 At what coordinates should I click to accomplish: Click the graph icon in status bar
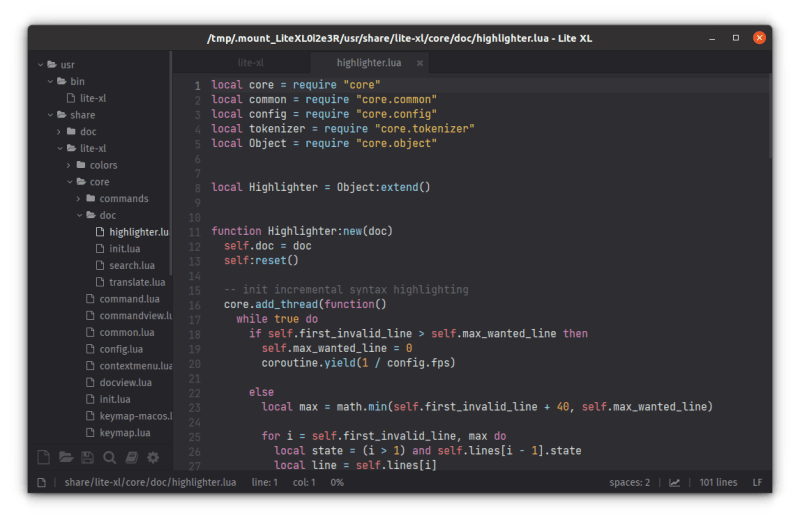point(674,483)
